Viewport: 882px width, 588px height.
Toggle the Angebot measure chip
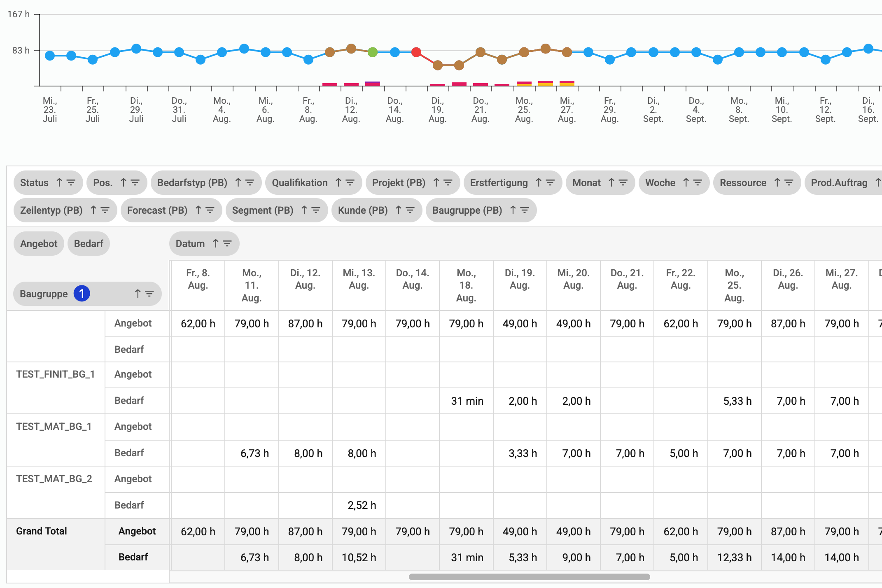click(39, 243)
